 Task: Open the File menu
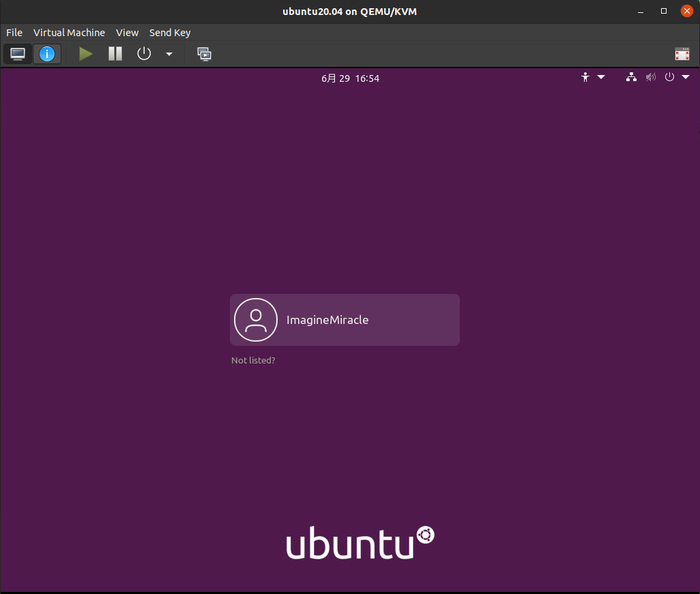14,33
